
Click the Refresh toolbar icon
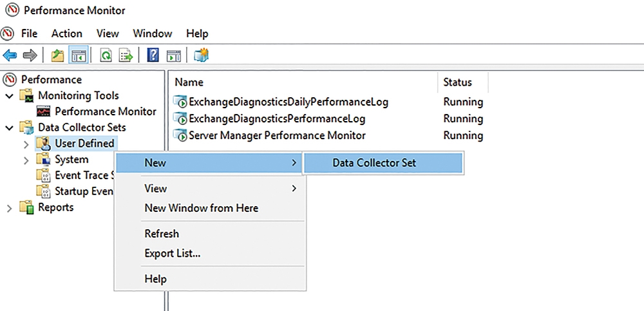[x=106, y=55]
